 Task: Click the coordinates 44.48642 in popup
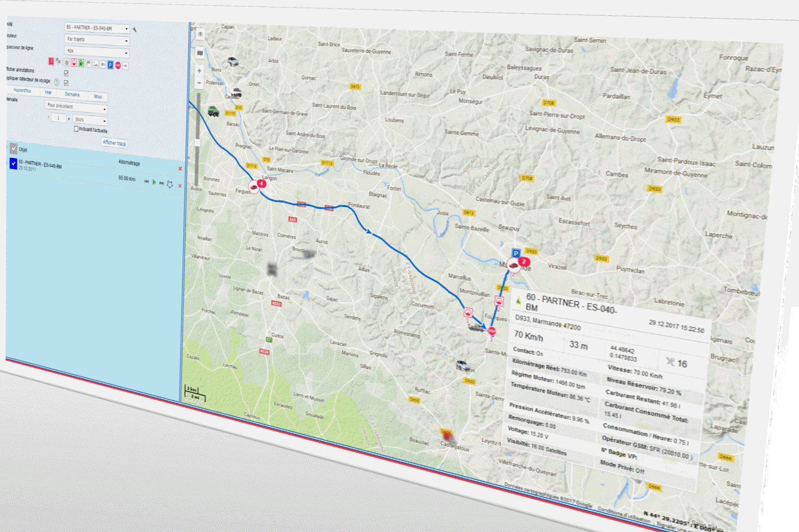coord(623,349)
